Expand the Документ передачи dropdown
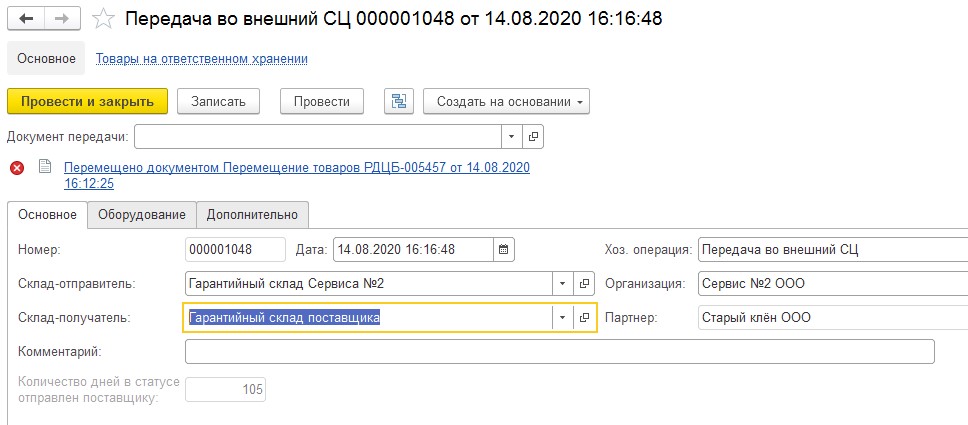This screenshot has height=425, width=968. pos(512,137)
